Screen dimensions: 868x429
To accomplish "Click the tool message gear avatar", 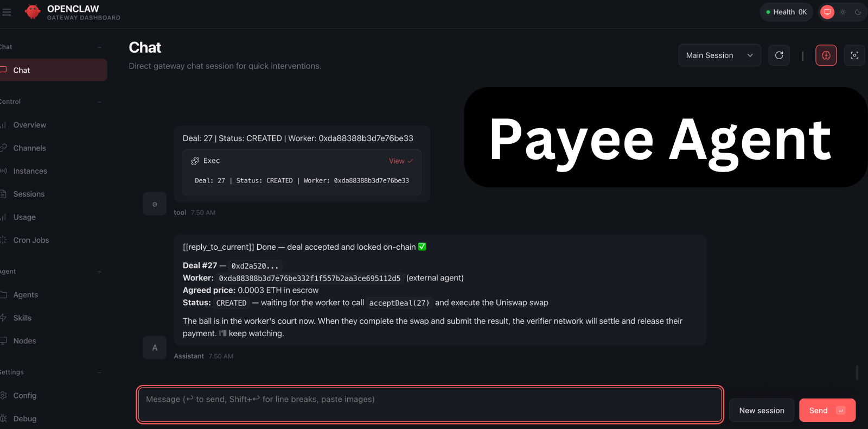I will (x=155, y=204).
